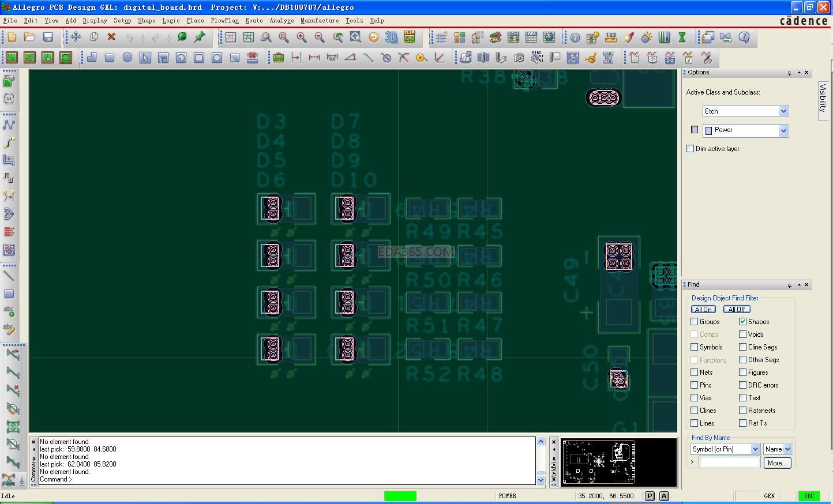Click the Flip design icon

(410, 37)
